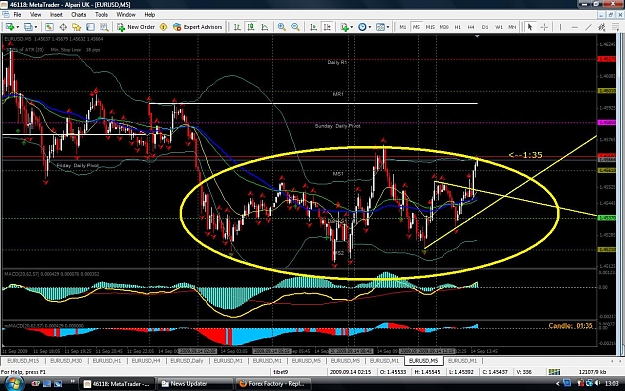The height and width of the screenshot is (391, 625).
Task: Open the Data Window crosshair-target icon
Action: click(x=63, y=27)
